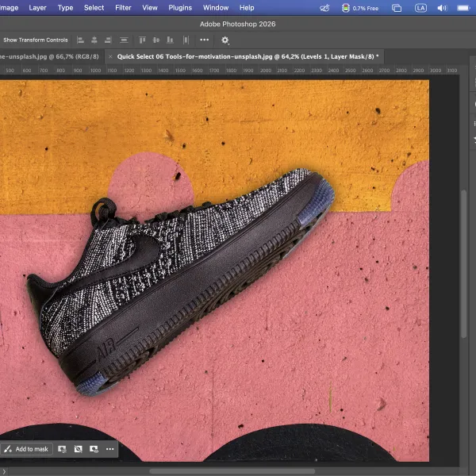Click the horizontal ruler at 1500 mark
Viewport: 476px width, 476px height.
pyautogui.click(x=180, y=71)
